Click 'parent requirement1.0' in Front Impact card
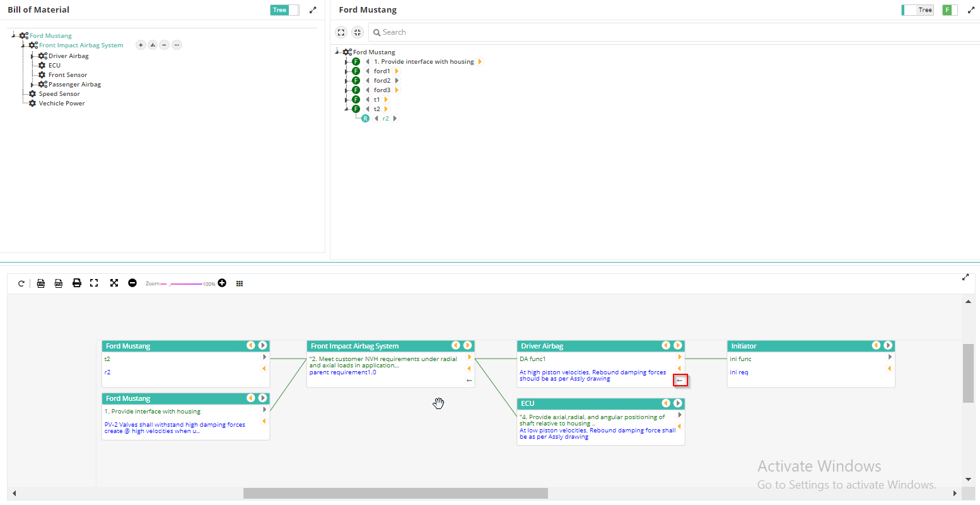The width and height of the screenshot is (980, 505). (342, 372)
